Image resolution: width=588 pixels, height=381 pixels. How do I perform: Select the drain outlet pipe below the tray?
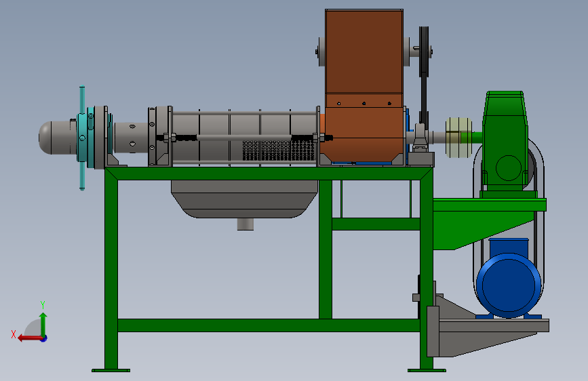(x=246, y=224)
